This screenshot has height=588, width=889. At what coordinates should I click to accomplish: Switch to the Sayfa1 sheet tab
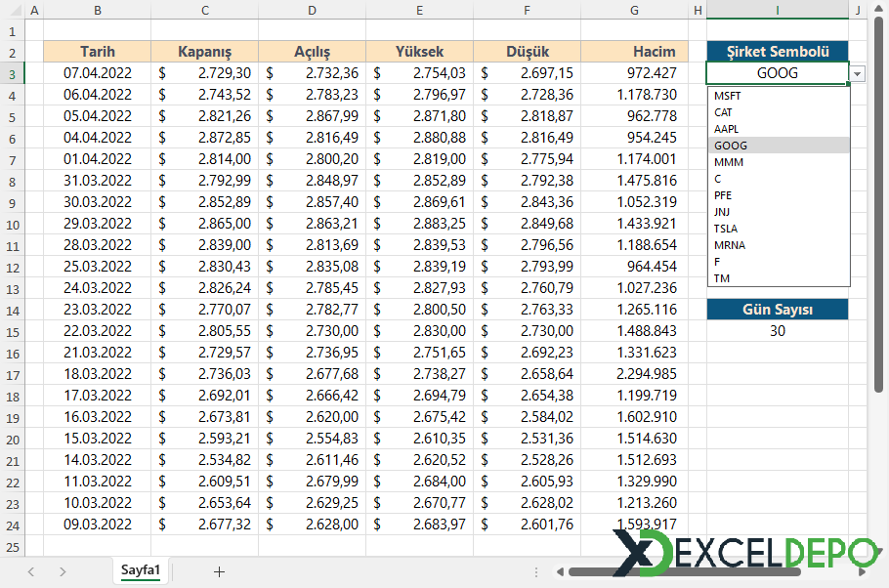pos(141,570)
